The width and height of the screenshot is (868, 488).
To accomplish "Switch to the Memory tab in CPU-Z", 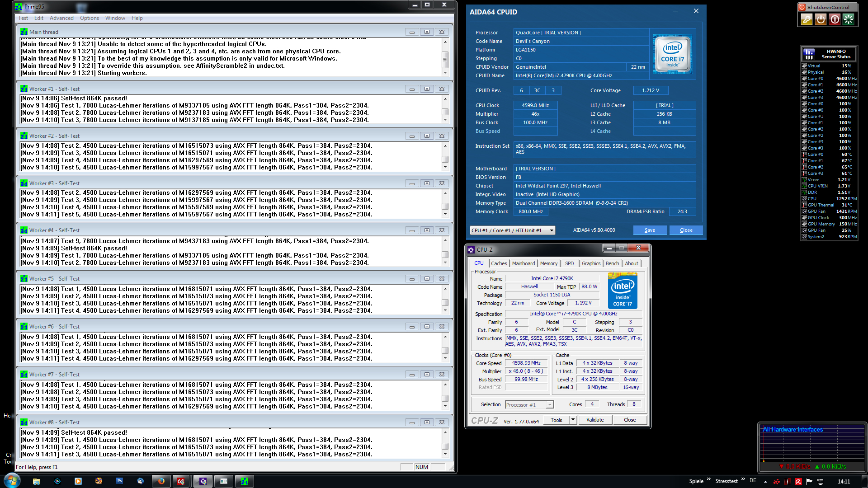I will tap(548, 263).
